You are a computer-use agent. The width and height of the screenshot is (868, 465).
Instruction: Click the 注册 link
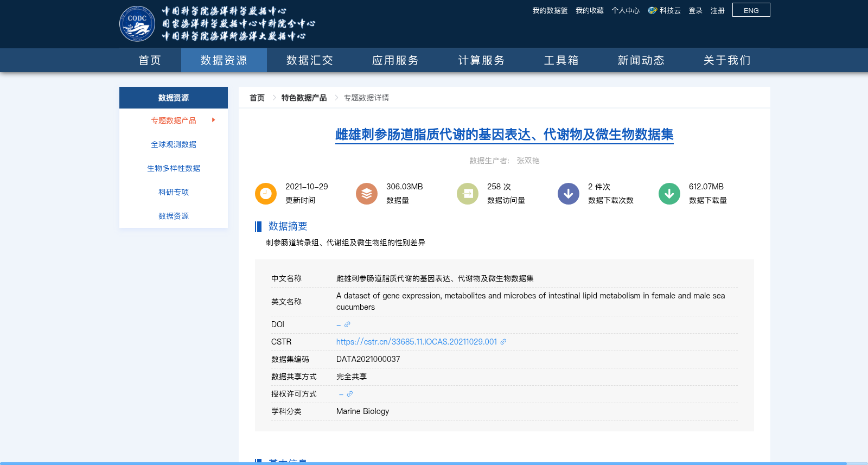click(x=718, y=10)
